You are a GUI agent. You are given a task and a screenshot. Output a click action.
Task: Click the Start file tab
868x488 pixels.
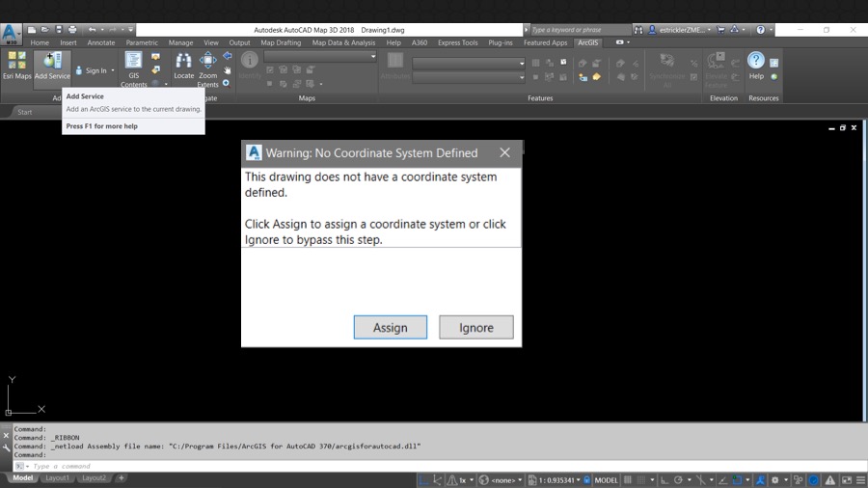coord(25,112)
